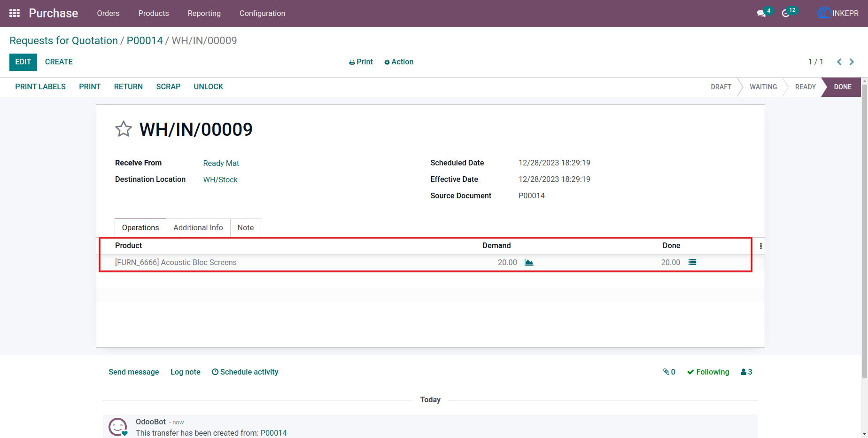Click the page vertical scrollbar
This screenshot has height=438, width=868.
[x=864, y=235]
